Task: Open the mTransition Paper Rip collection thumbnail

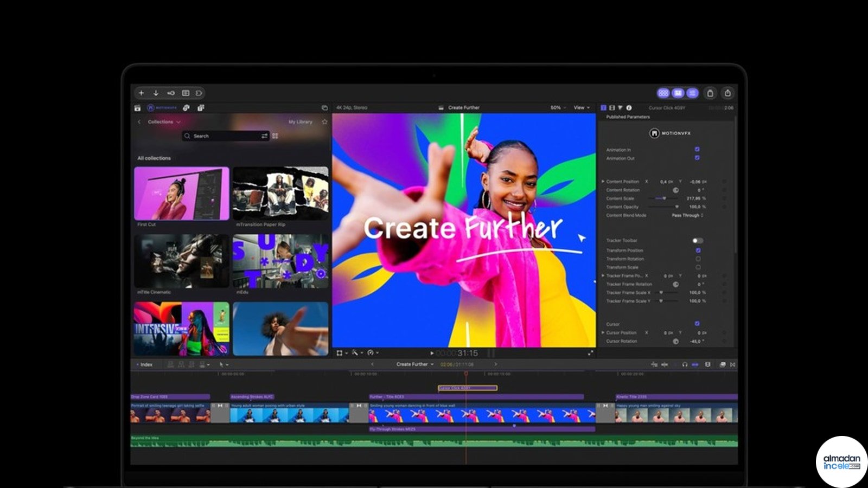Action: tap(280, 193)
